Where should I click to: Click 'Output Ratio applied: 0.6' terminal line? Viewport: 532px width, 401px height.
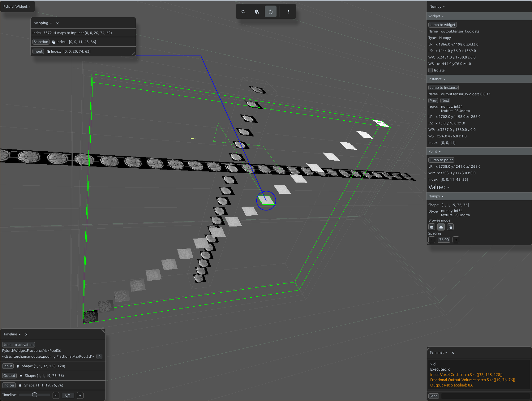click(x=452, y=385)
